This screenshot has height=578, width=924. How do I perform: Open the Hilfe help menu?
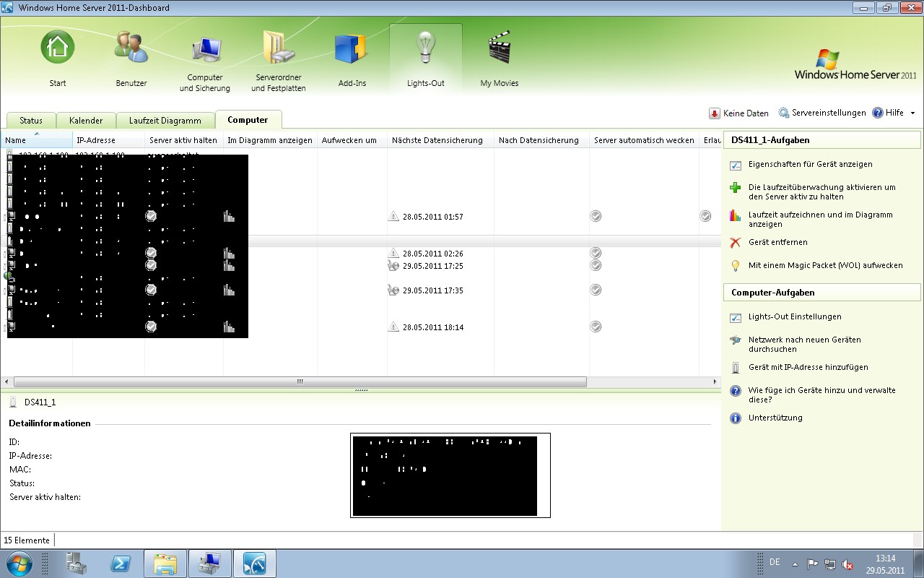[x=888, y=113]
